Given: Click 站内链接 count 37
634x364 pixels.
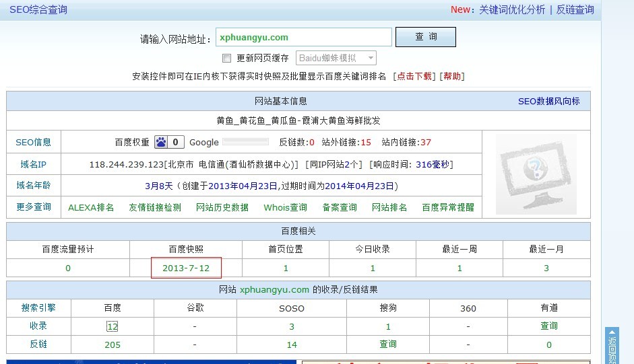Looking at the screenshot, I should [x=426, y=142].
